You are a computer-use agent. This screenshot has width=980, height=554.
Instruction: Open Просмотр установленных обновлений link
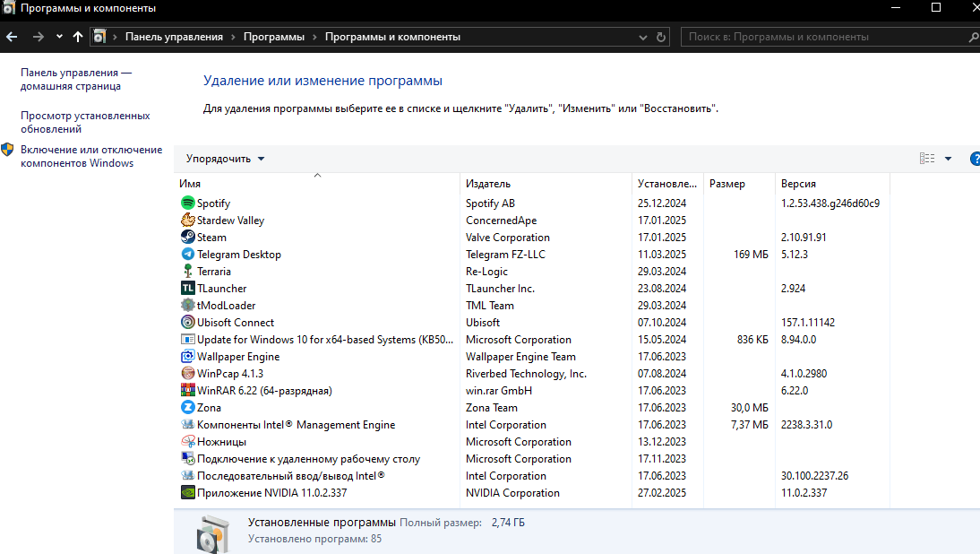point(85,122)
